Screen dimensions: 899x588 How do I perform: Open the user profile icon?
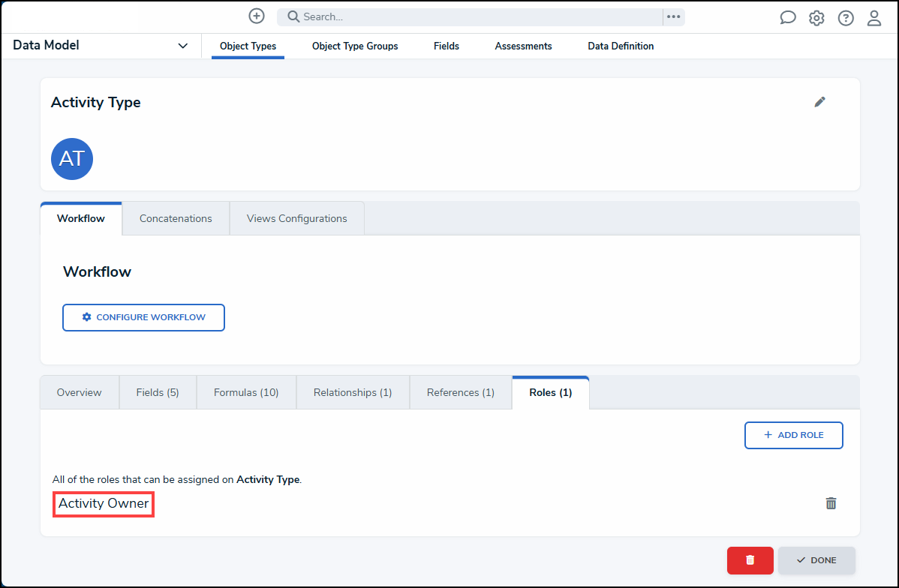tap(874, 18)
